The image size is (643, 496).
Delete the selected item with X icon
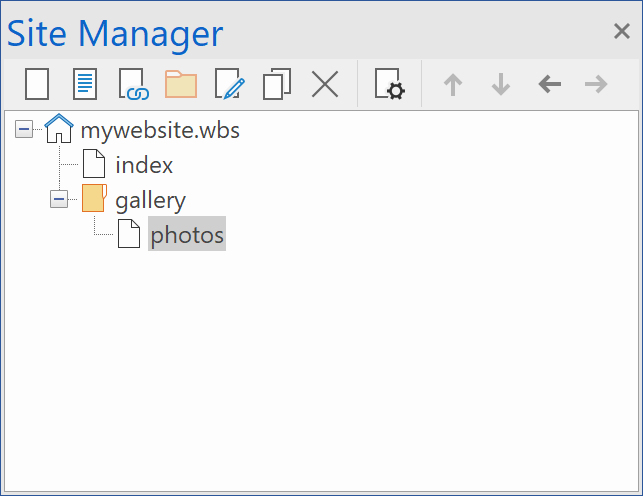click(x=325, y=85)
